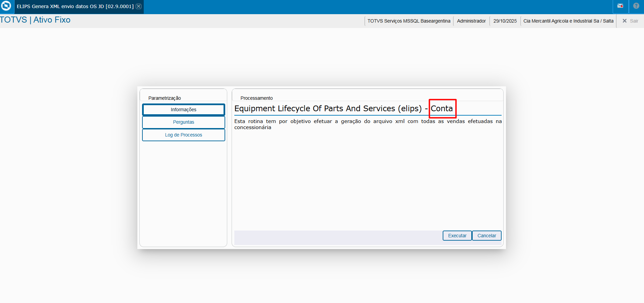Open the Perguntas parameters section
644x303 pixels.
point(183,122)
